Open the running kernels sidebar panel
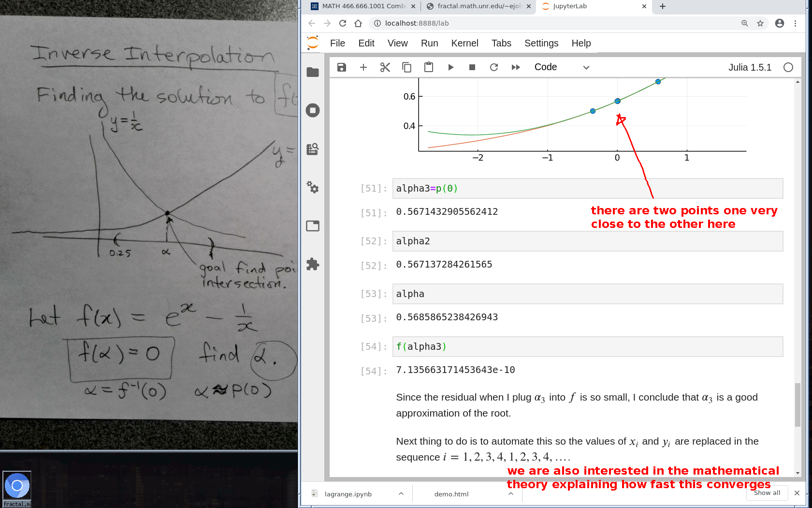The image size is (812, 508). coord(313,110)
